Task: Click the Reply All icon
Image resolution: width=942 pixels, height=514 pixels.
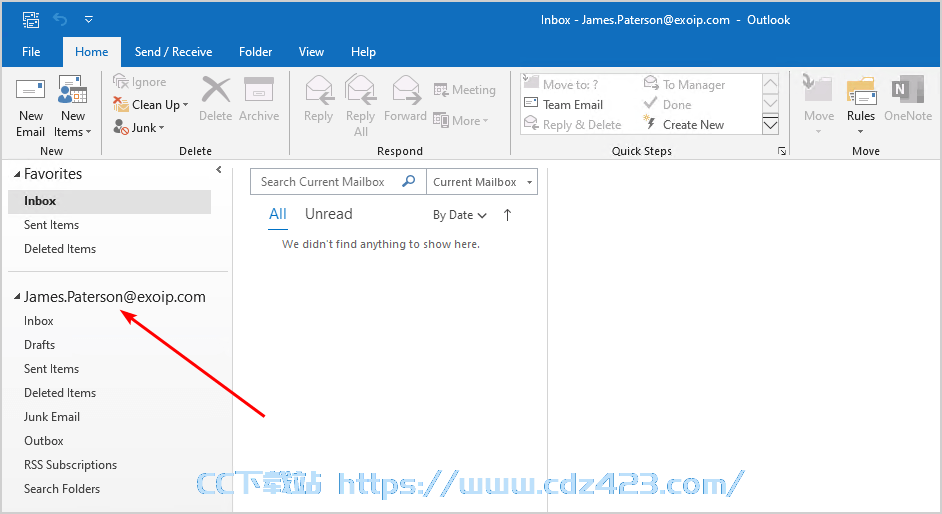Action: (360, 90)
